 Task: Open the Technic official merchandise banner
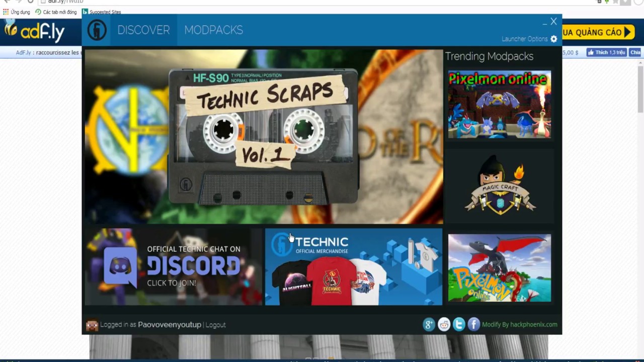click(354, 267)
